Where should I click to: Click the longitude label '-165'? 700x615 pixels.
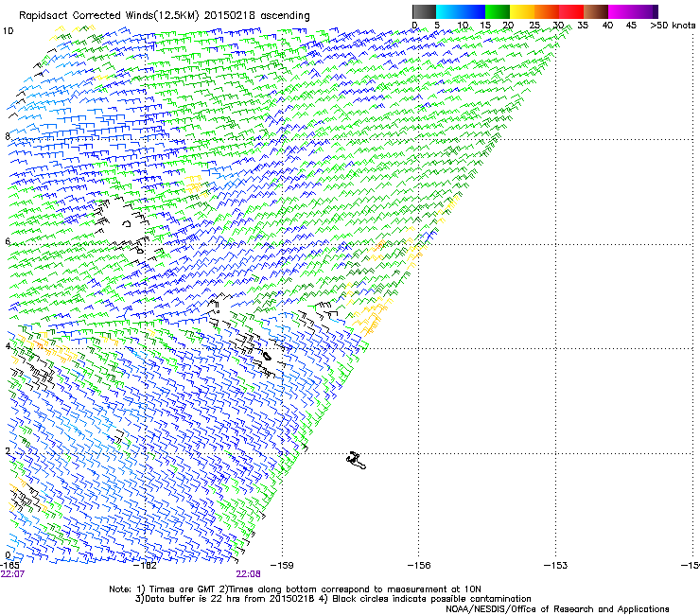(x=9, y=565)
